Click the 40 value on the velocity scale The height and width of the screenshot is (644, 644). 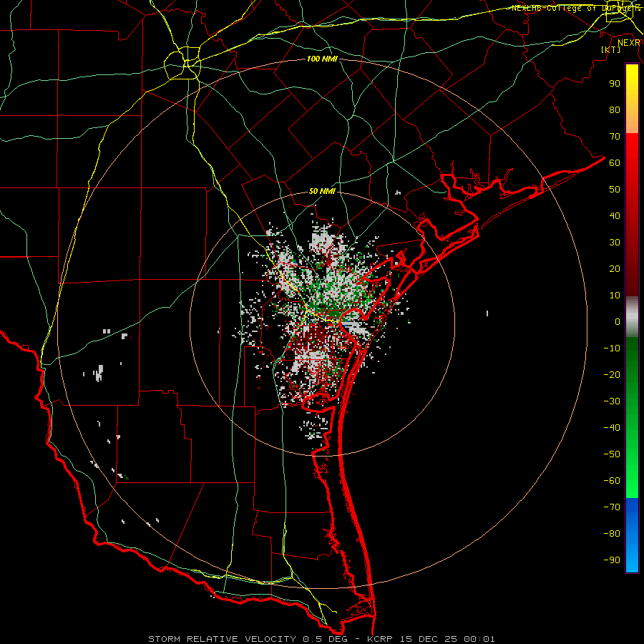(x=615, y=216)
